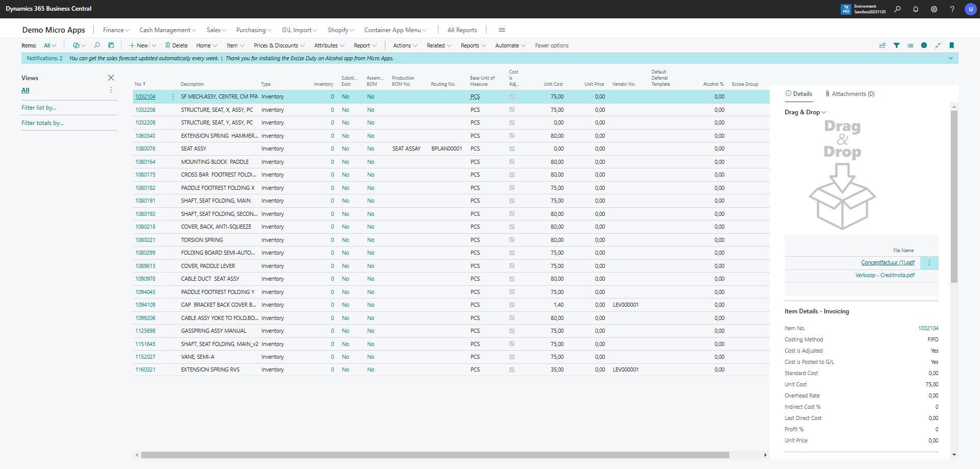This screenshot has width=980, height=469.
Task: Click the bookmark icon for this page
Action: coord(951,45)
